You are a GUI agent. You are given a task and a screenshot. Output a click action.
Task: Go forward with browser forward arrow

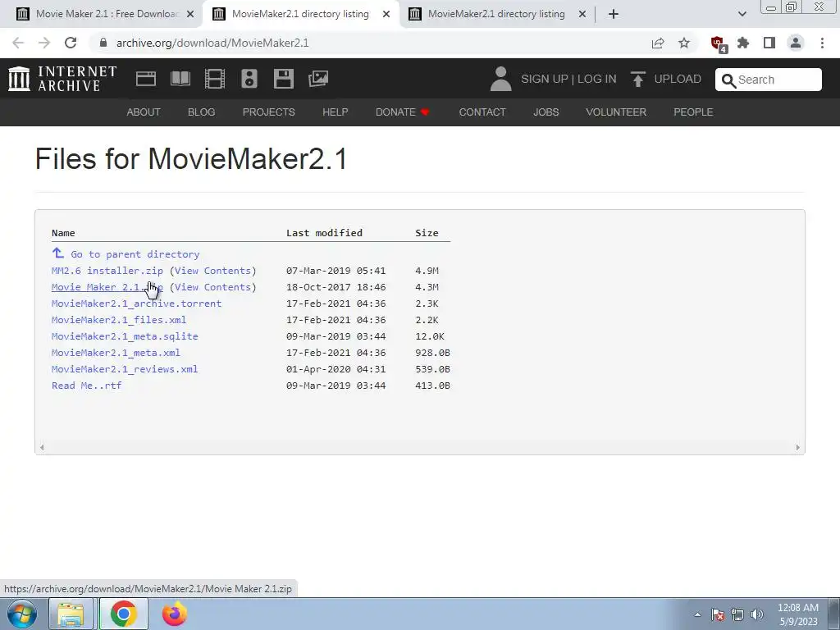click(44, 43)
